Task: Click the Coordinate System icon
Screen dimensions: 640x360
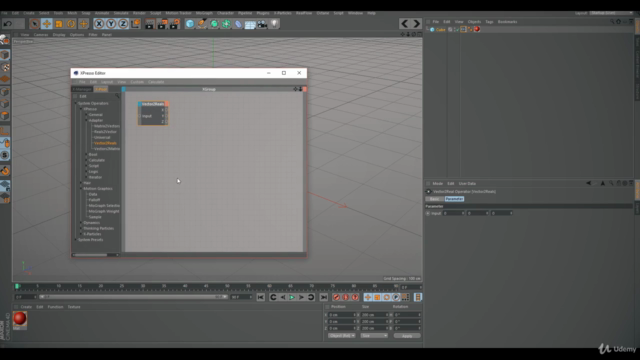Action: coord(136,24)
